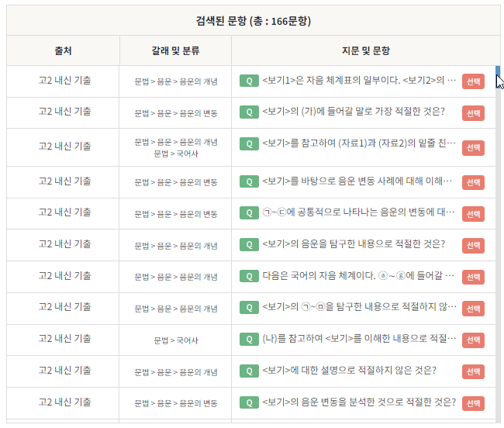Open question text <보기>를 참고하여 (자료1)과 (자료2)의 밑줄
This screenshot has height=428, width=504.
point(359,143)
